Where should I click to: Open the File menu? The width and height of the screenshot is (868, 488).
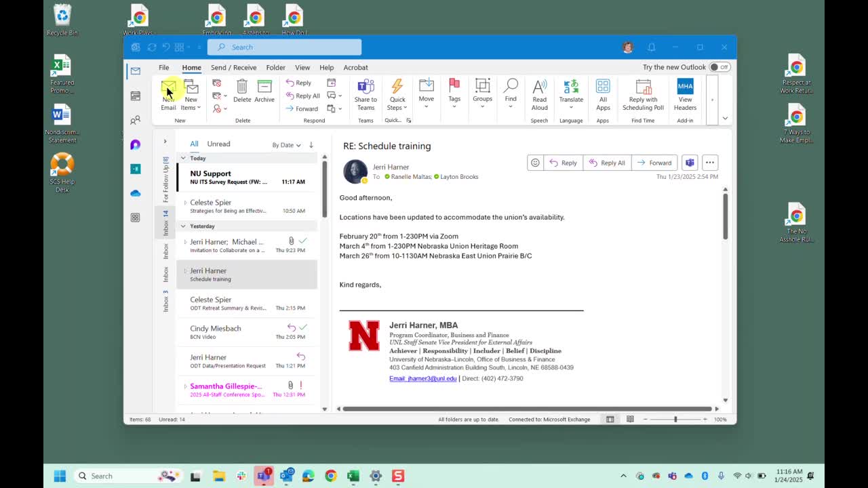164,68
